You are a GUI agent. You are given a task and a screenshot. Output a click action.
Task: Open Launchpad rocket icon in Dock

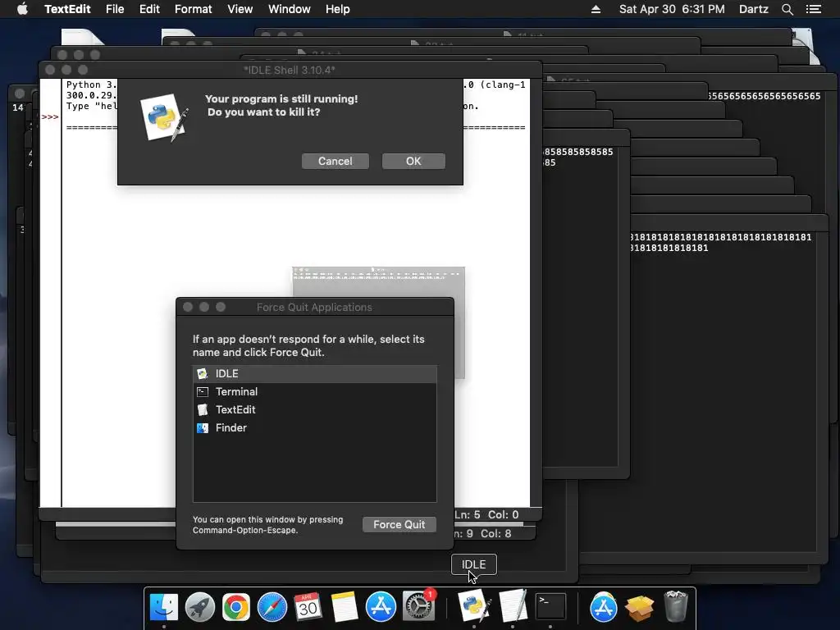(x=200, y=607)
